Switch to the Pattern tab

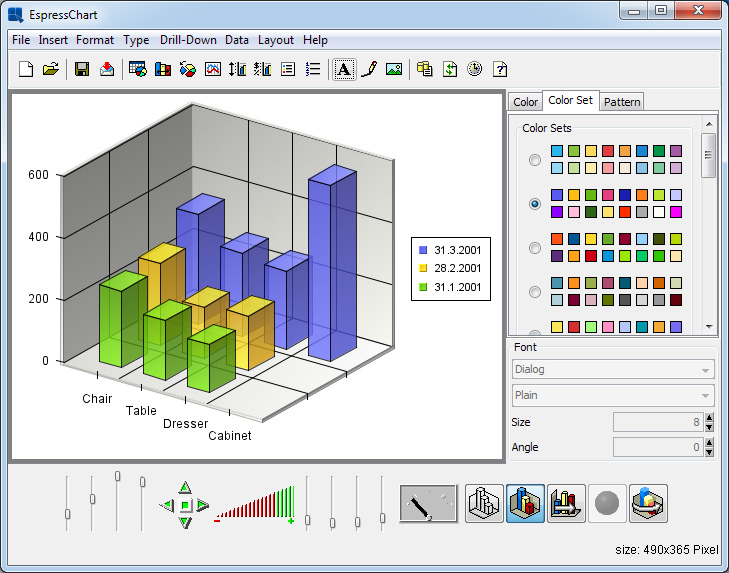click(622, 102)
